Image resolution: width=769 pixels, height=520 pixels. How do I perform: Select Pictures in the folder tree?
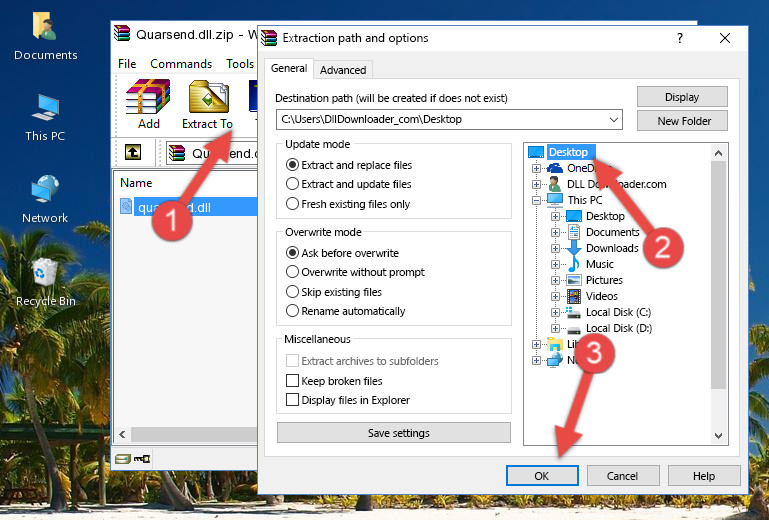[x=604, y=280]
